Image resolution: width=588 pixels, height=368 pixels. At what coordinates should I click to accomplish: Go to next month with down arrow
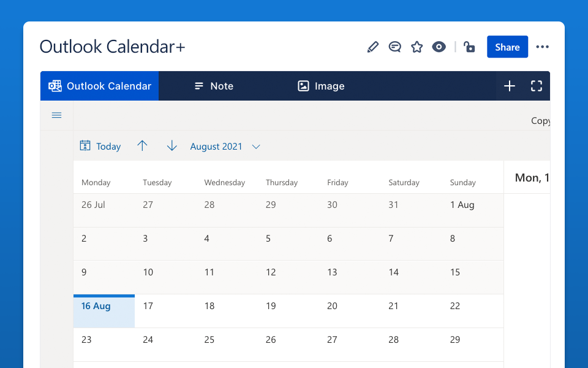[171, 146]
